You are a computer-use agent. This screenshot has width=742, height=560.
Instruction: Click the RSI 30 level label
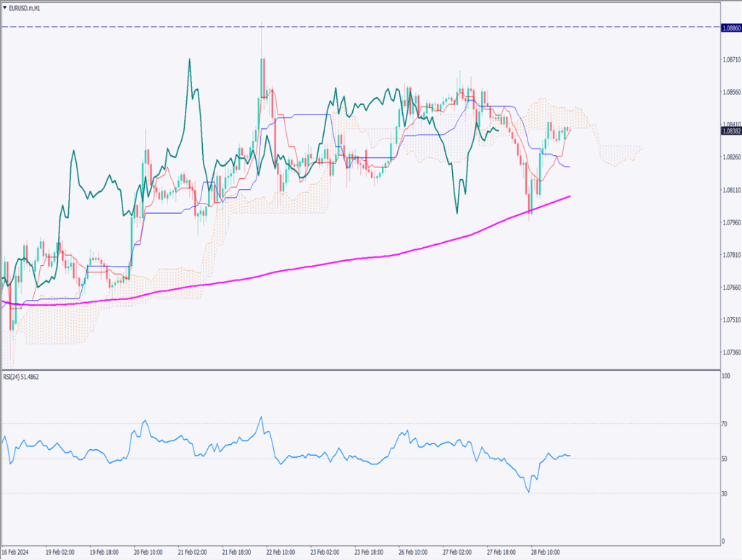(x=725, y=494)
